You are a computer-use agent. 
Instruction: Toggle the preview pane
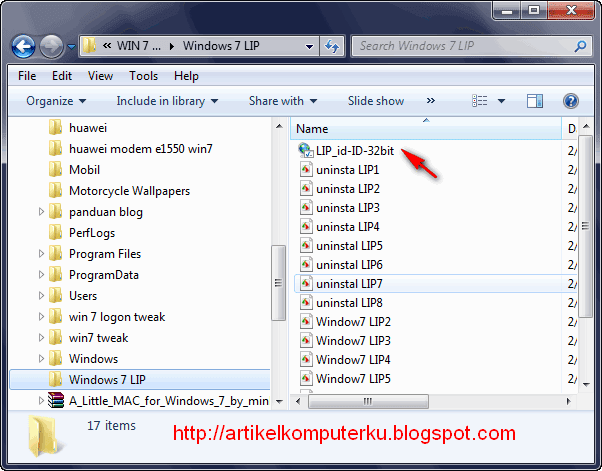click(535, 101)
